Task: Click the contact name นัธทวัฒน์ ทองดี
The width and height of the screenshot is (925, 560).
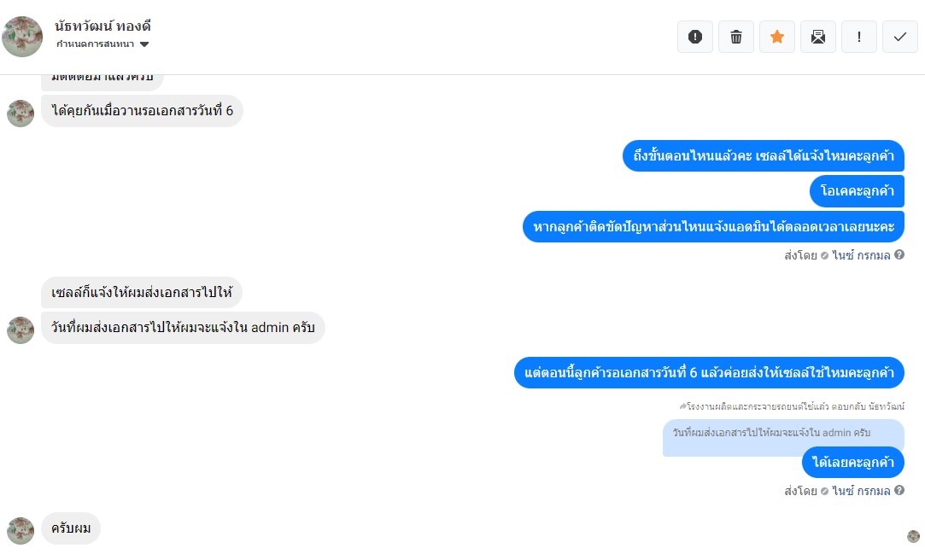Action: coord(102,26)
